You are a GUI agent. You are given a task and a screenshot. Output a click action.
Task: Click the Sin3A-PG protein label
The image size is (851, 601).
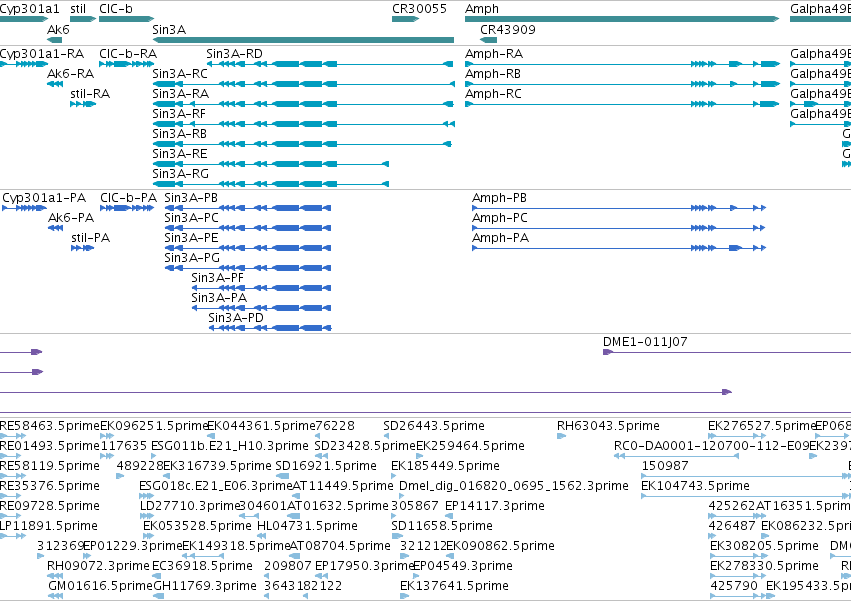192,258
